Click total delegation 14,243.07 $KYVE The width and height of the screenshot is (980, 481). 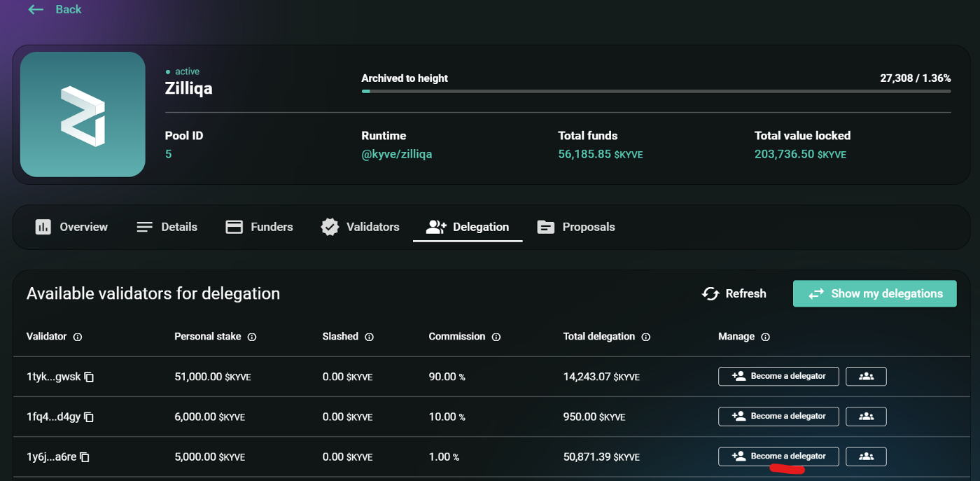coord(601,377)
